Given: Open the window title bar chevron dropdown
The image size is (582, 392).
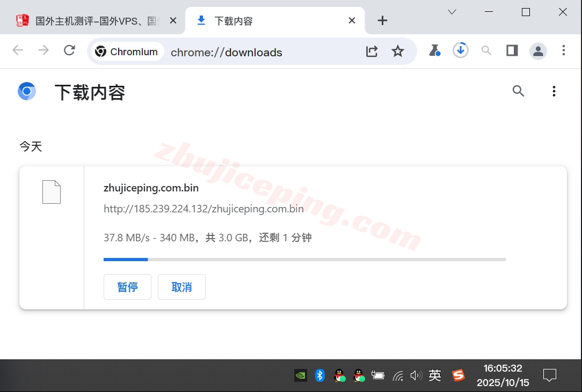Looking at the screenshot, I should click(452, 11).
